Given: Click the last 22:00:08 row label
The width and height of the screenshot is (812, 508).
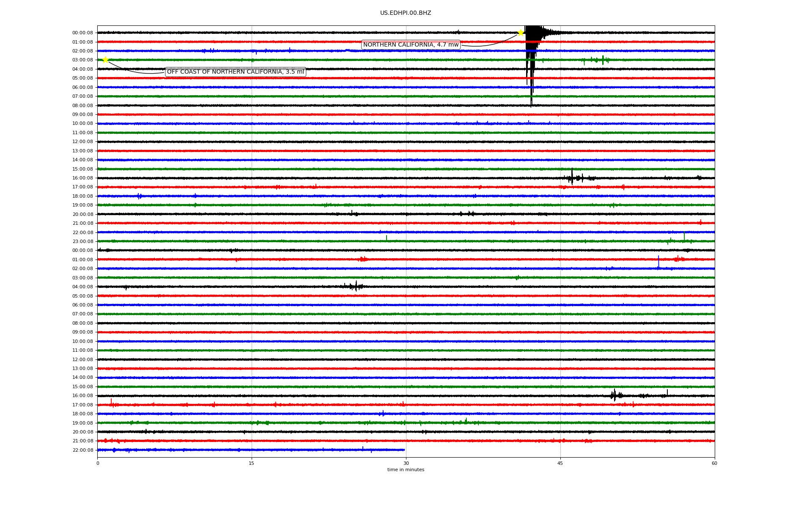Looking at the screenshot, I should tap(82, 450).
